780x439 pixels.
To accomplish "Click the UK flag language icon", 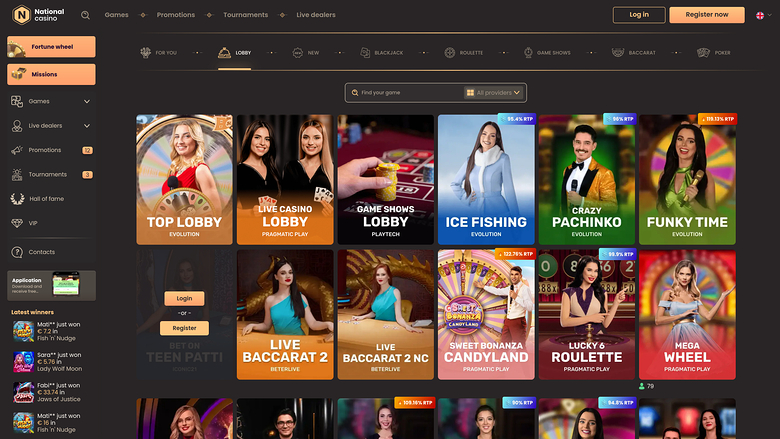I will point(760,15).
